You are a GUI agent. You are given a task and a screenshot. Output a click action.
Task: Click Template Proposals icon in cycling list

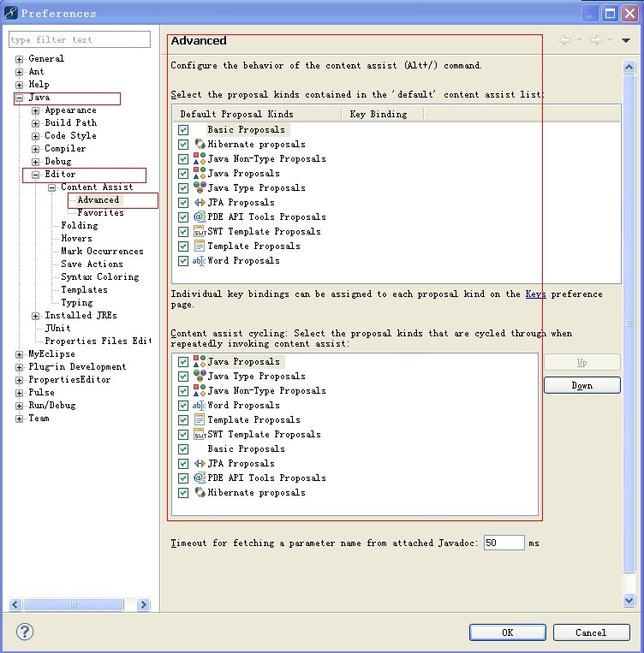point(200,419)
